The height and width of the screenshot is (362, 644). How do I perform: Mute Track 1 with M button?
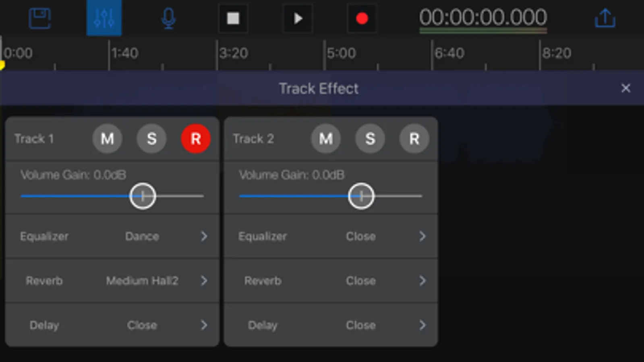tap(107, 139)
